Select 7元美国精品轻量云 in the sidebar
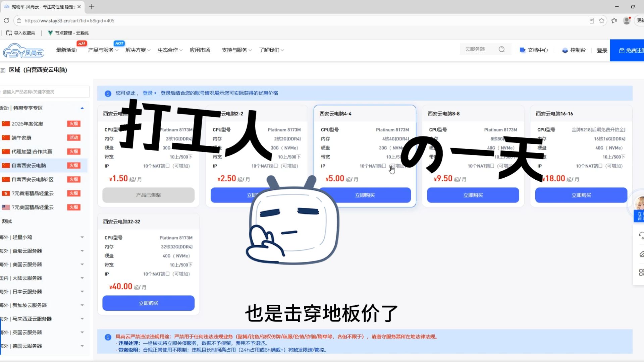The height and width of the screenshot is (362, 644). [x=44, y=207]
